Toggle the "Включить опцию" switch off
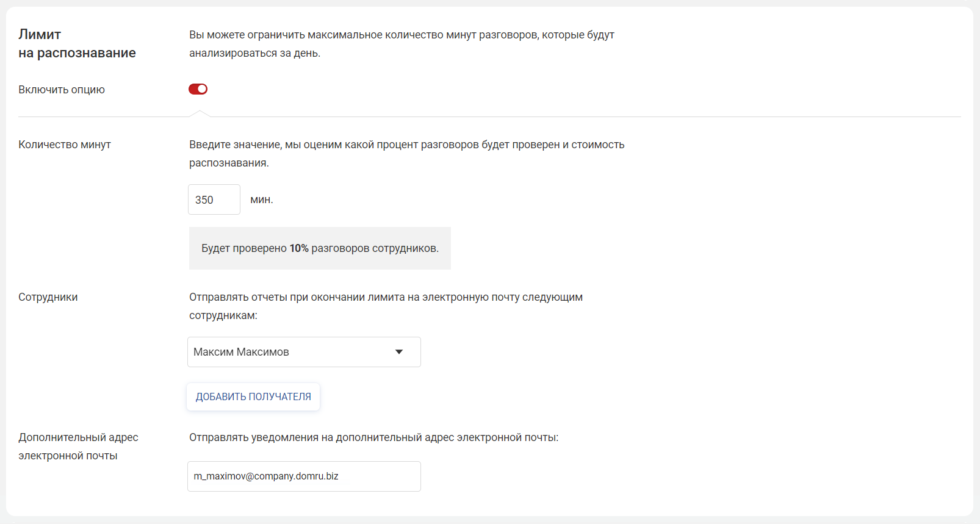The image size is (980, 524). point(198,89)
